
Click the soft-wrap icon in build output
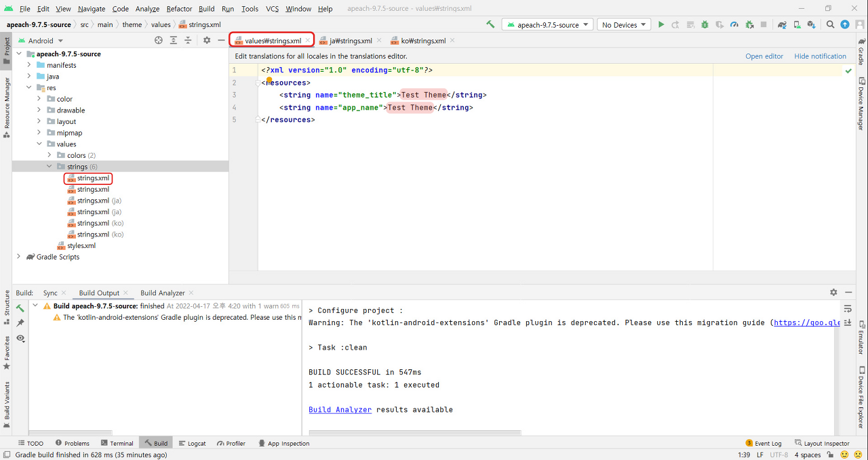(x=848, y=309)
